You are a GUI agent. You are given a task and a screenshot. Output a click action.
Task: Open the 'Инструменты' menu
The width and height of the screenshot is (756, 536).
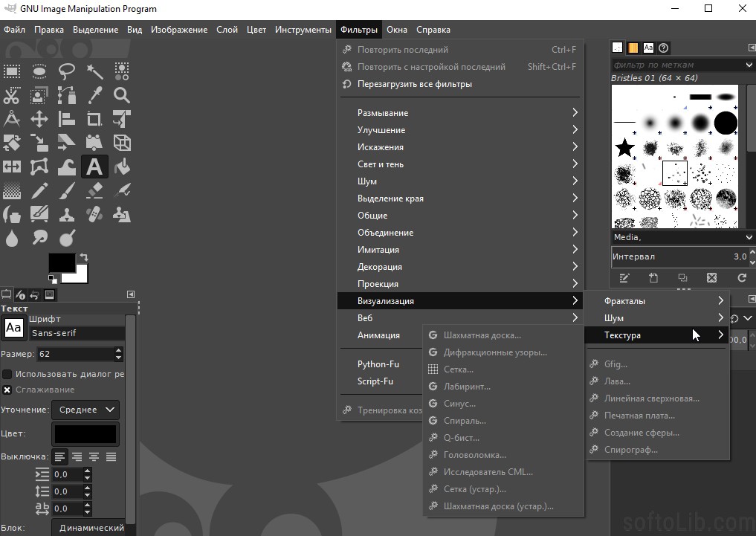point(303,30)
